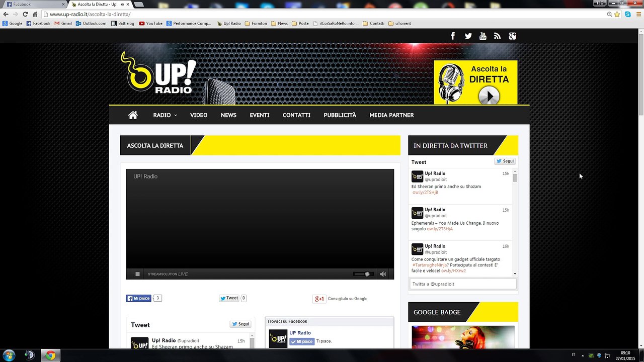Open the Battlelog bookmark
Viewport: 644px width, 362px height.
(123, 24)
